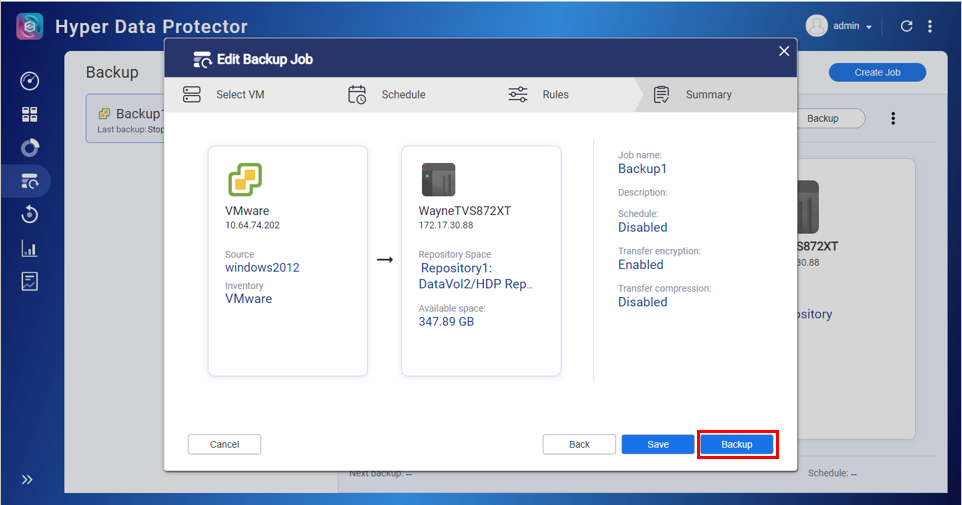The image size is (962, 505).
Task: Click the Save button
Action: [658, 444]
